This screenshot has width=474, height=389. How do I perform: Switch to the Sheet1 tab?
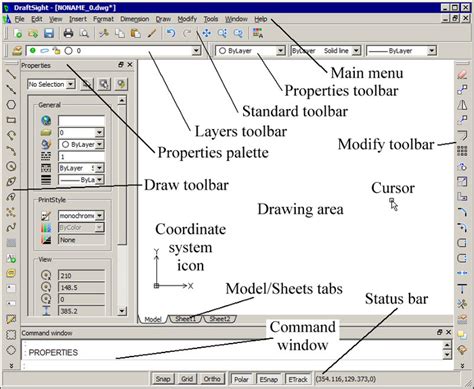coord(185,319)
